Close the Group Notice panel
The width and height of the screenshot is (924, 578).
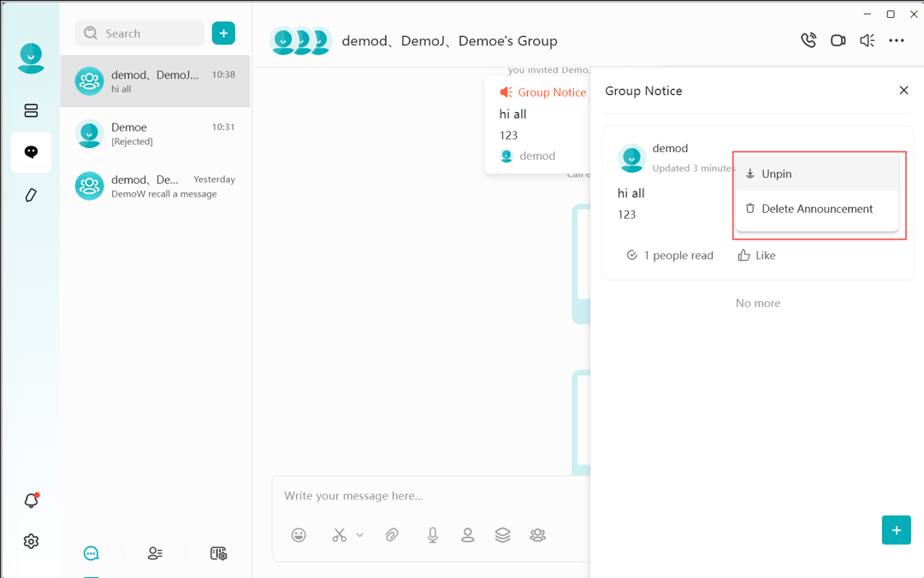[903, 90]
